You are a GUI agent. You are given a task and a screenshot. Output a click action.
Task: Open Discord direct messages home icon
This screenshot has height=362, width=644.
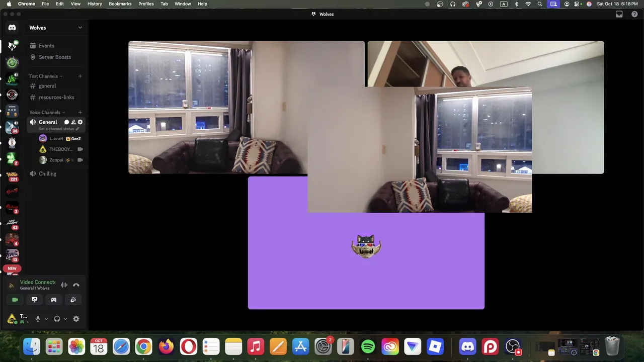pyautogui.click(x=12, y=28)
